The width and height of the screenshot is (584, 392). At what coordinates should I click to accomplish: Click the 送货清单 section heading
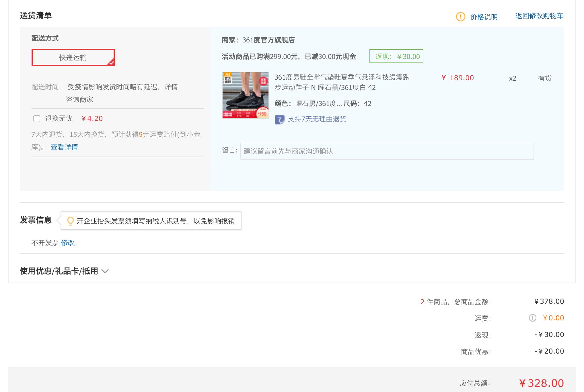click(36, 15)
